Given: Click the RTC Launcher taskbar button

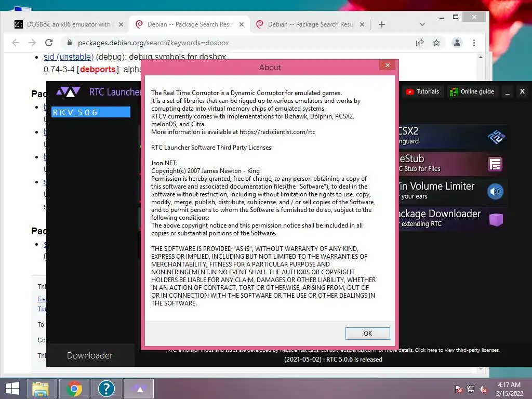Looking at the screenshot, I should point(138,389).
